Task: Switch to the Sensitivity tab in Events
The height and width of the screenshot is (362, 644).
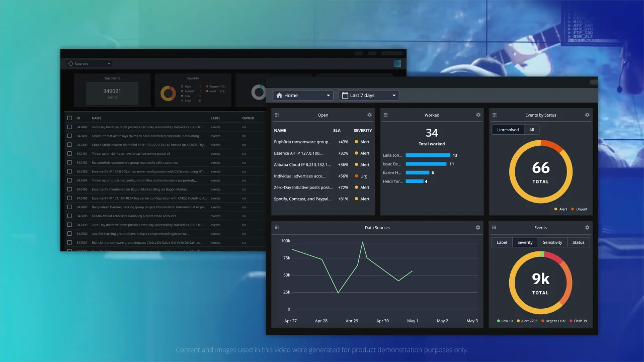Action: 552,242
